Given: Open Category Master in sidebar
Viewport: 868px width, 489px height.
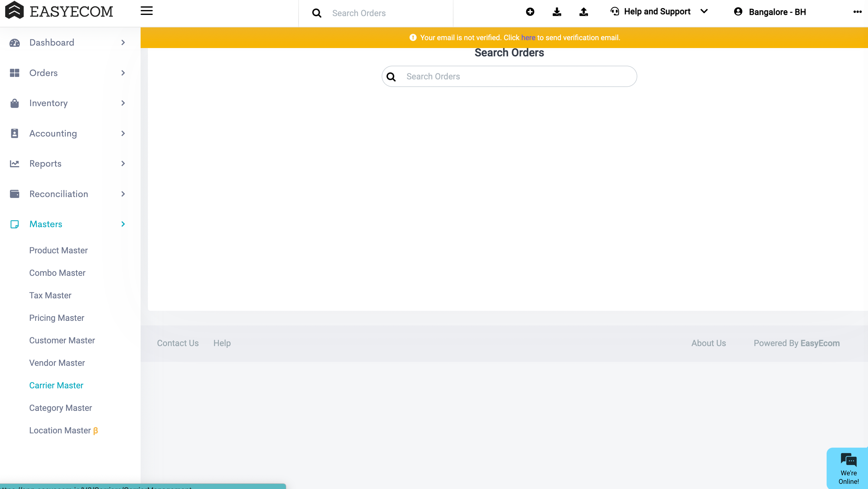Looking at the screenshot, I should click(x=61, y=408).
